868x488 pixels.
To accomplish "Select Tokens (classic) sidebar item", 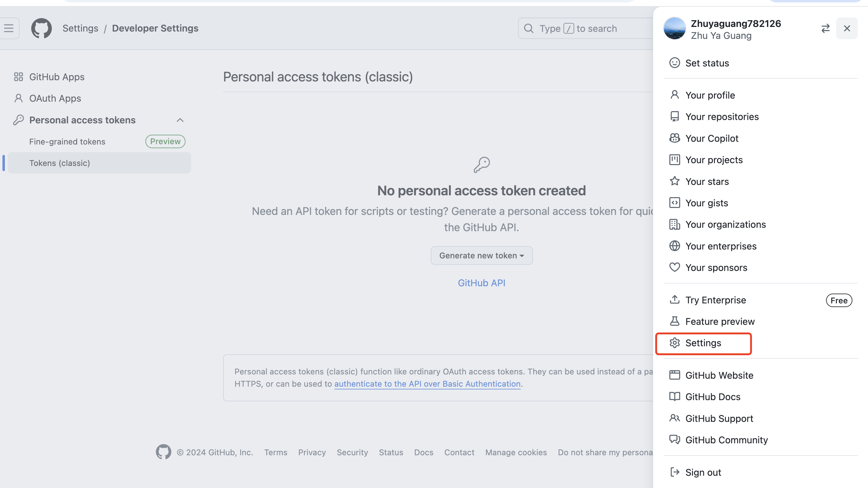I will [x=60, y=163].
